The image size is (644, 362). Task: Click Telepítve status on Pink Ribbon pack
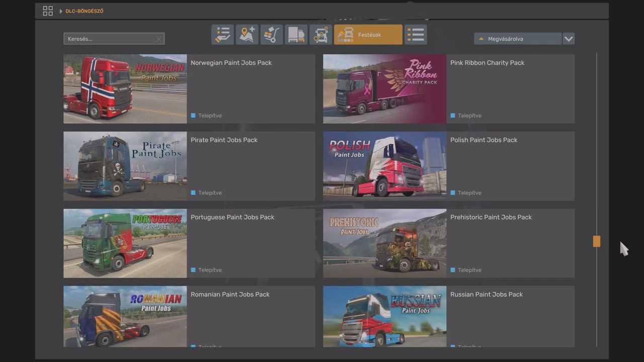point(466,116)
